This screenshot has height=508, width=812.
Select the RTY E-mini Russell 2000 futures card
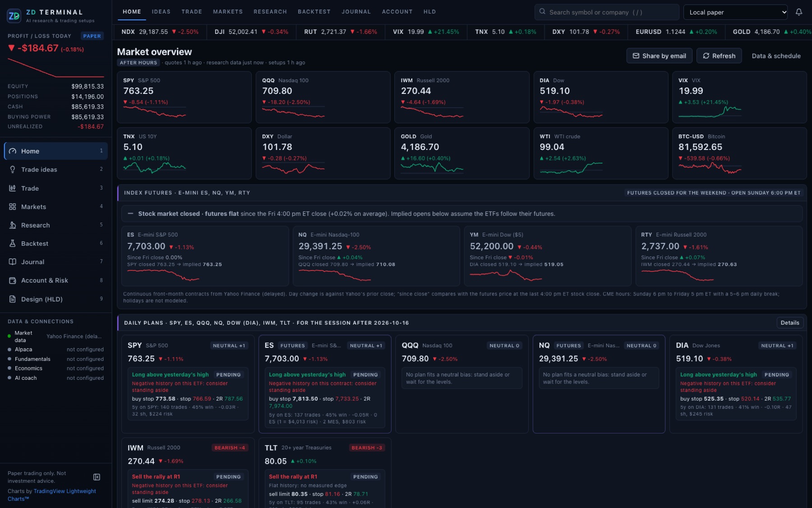tap(719, 256)
